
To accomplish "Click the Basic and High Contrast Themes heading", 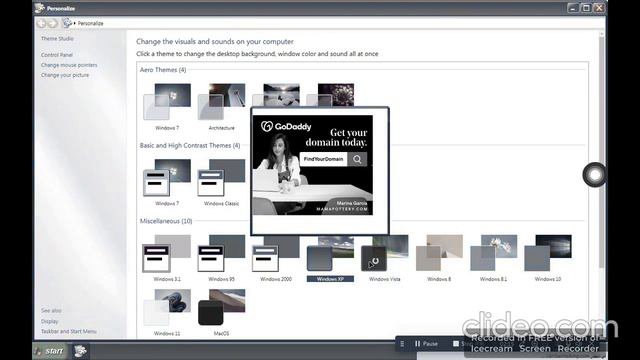I will coord(190,145).
